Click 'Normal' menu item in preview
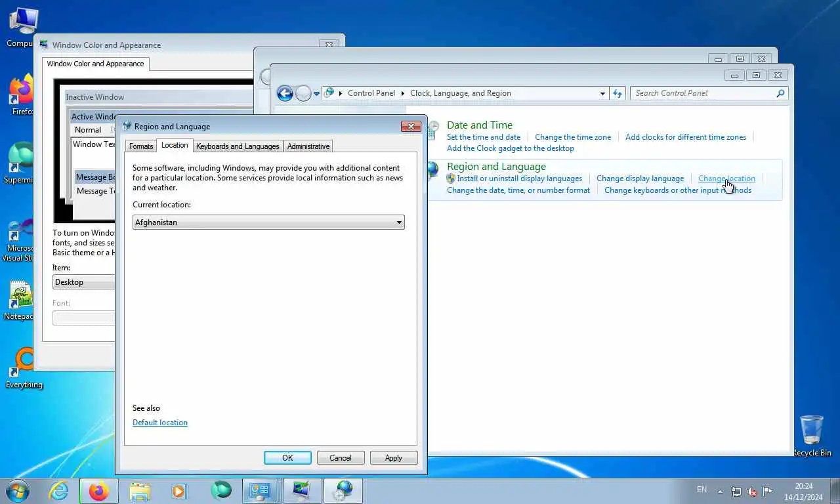 (88, 130)
